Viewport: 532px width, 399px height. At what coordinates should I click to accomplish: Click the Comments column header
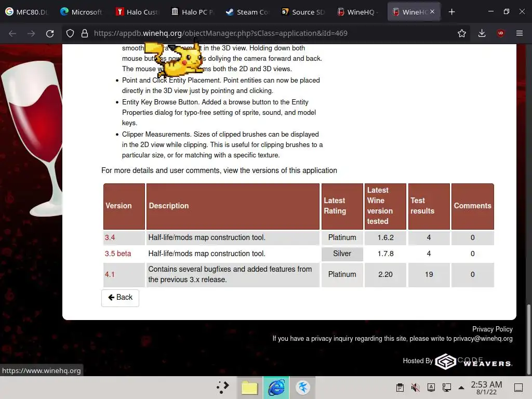point(473,206)
